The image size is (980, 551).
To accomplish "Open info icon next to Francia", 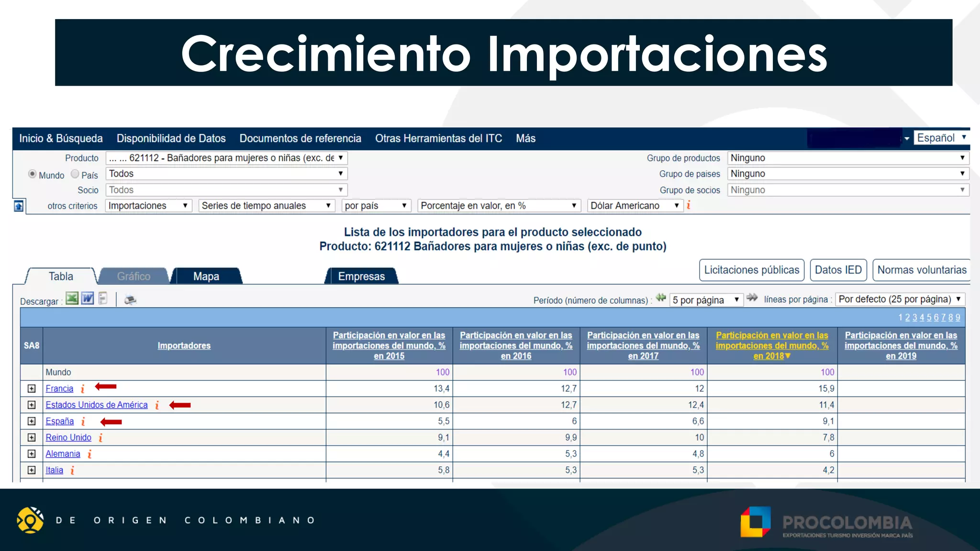I will pyautogui.click(x=83, y=389).
